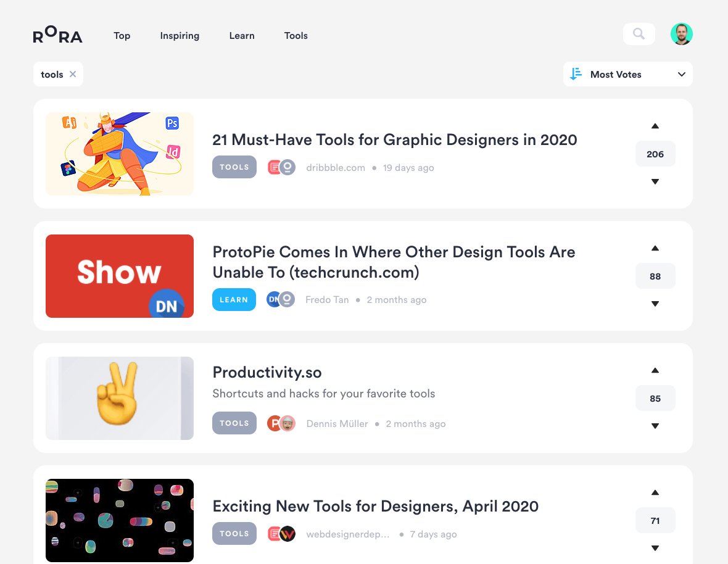Open the 21 Must-Have Tools article link
This screenshot has width=728, height=564.
click(395, 139)
